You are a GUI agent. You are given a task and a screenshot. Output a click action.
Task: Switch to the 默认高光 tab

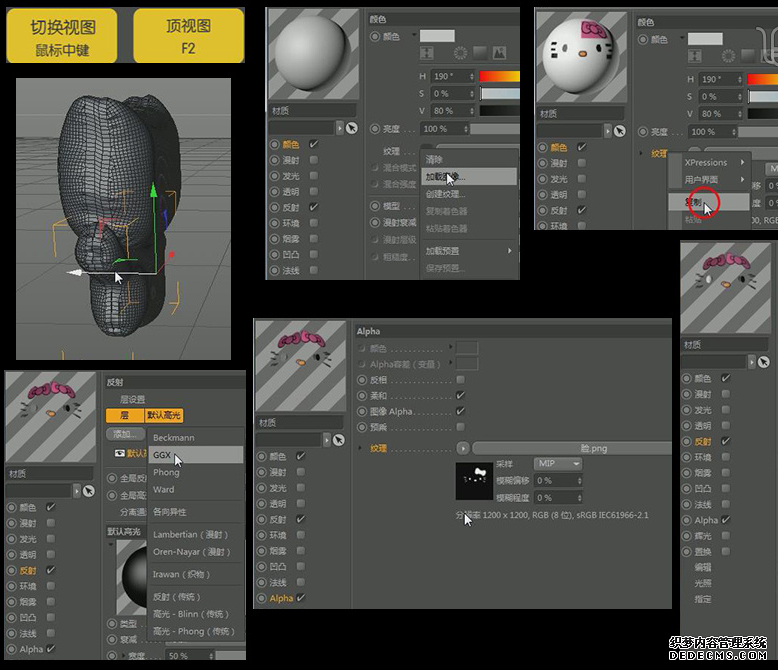coord(164,415)
